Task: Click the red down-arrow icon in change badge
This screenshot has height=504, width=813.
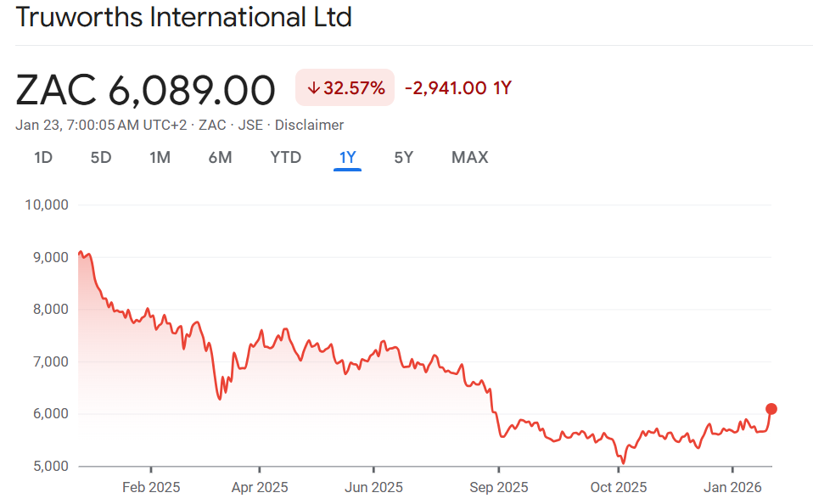Action: pos(313,87)
